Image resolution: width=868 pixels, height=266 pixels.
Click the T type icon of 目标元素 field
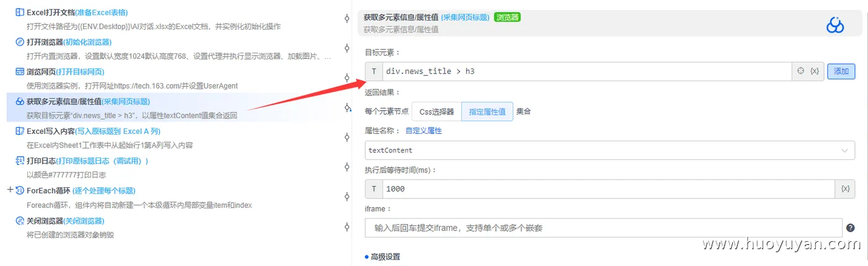(x=374, y=71)
